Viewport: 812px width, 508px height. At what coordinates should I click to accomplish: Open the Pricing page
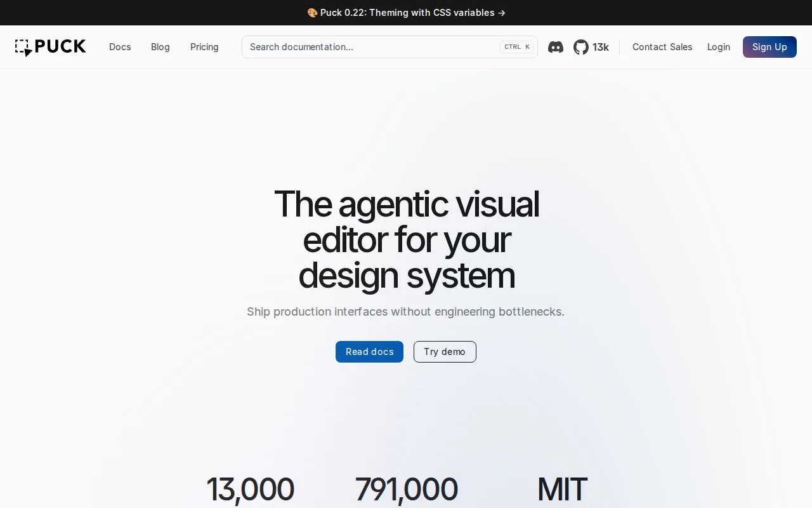click(204, 47)
